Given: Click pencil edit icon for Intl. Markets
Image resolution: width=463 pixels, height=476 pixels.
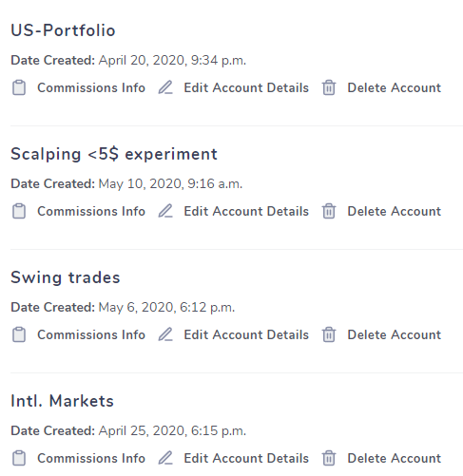Looking at the screenshot, I should (165, 458).
